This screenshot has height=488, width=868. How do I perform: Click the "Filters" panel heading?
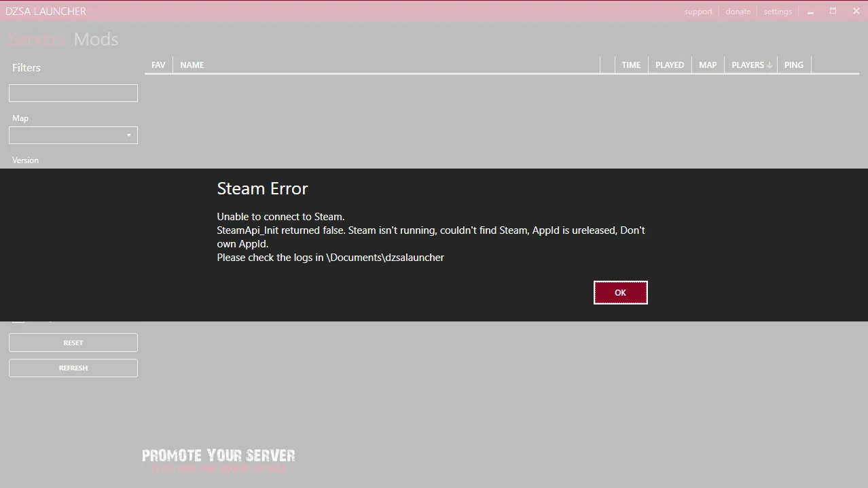pos(26,68)
